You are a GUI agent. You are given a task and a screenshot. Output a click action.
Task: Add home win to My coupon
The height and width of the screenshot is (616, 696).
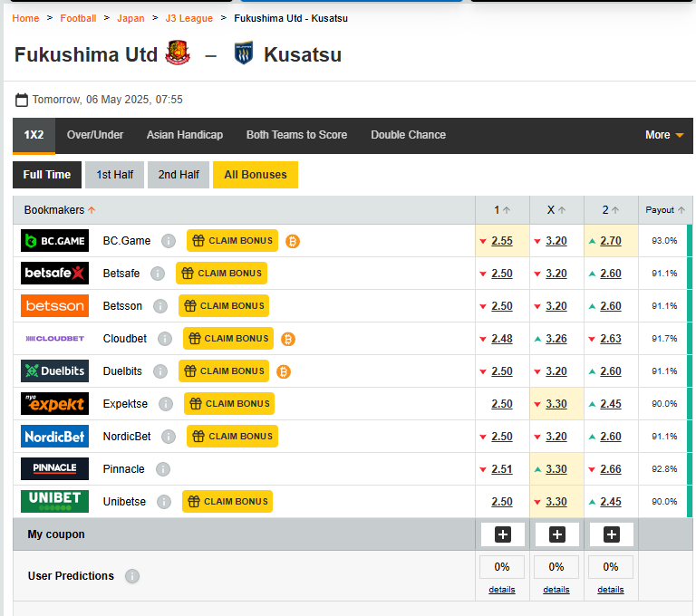502,534
